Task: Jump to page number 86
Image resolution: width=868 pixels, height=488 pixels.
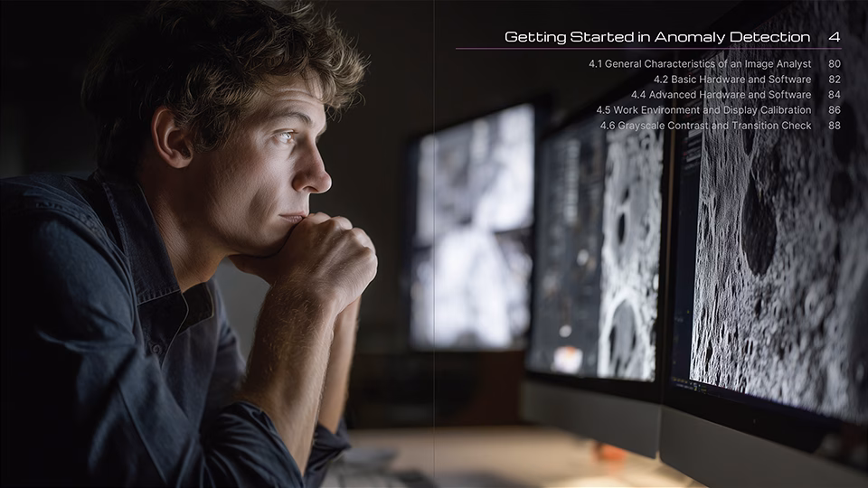Action: 834,110
